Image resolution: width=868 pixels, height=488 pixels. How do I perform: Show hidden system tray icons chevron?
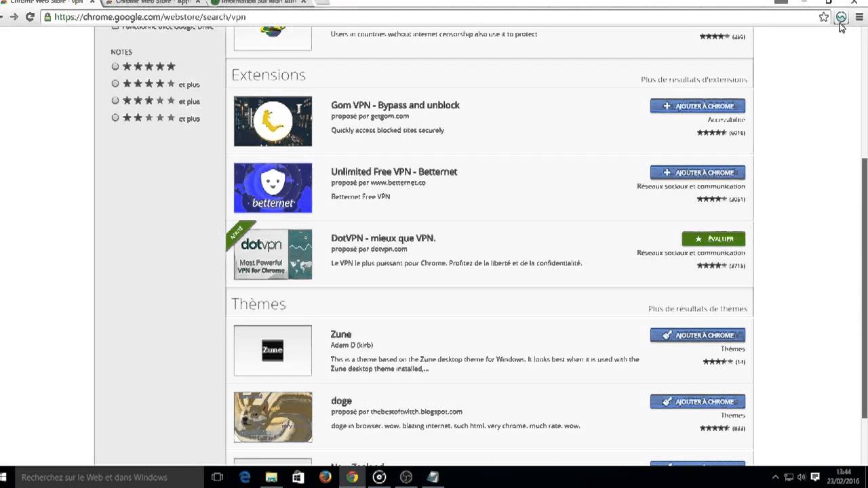coord(775,477)
